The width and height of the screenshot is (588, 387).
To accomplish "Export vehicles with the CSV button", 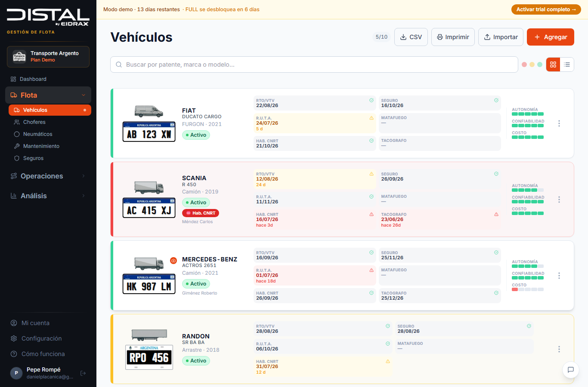I will point(411,37).
